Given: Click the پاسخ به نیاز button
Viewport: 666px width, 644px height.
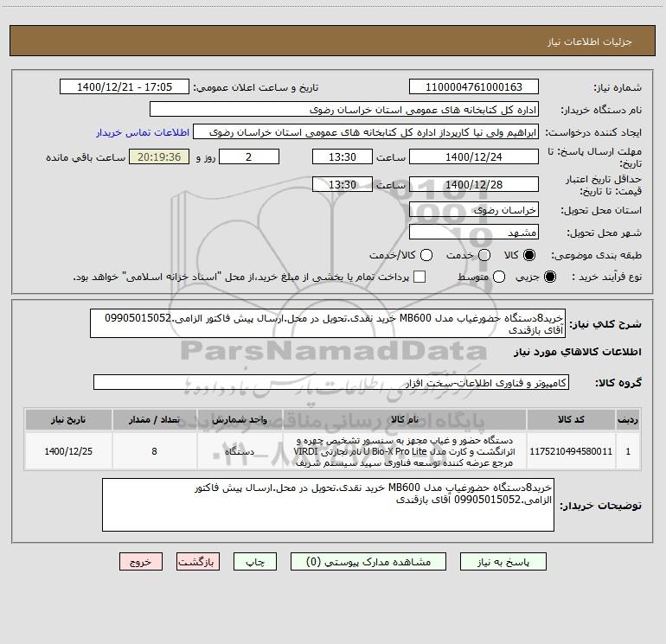Looking at the screenshot, I should pos(503,562).
